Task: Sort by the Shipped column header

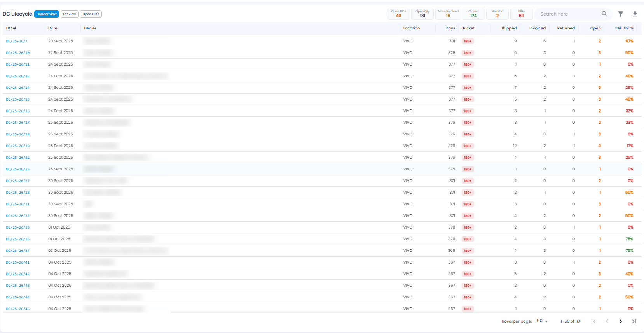Action: [x=508, y=28]
